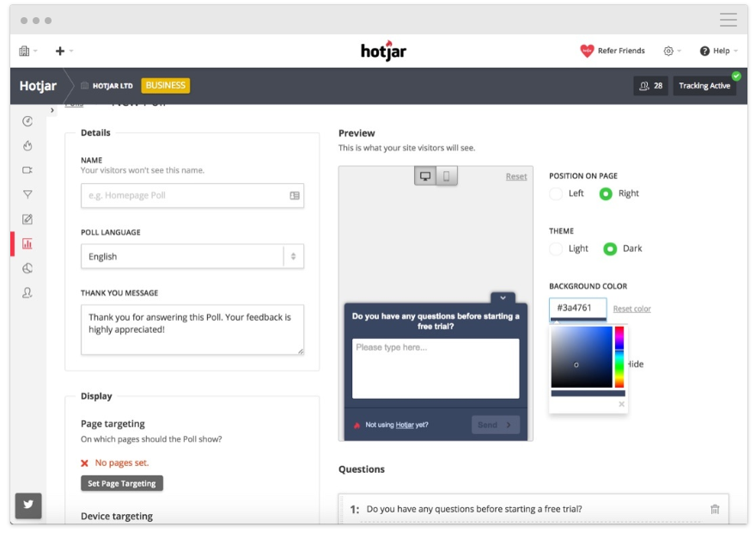Click the selected color preview bar

coord(588,394)
